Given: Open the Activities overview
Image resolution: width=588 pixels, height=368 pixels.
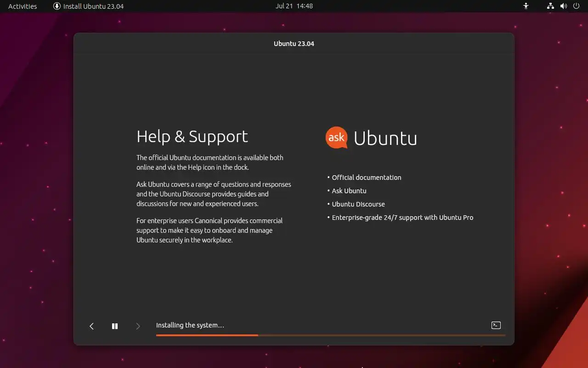Looking at the screenshot, I should pyautogui.click(x=23, y=6).
